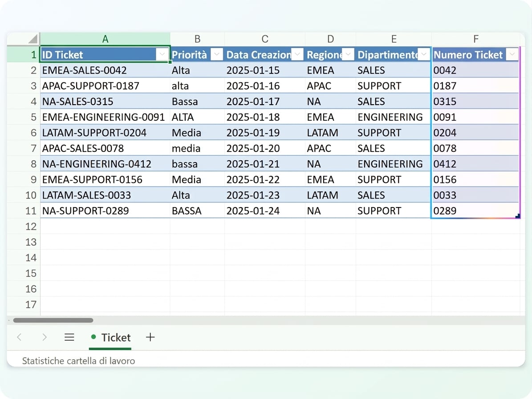This screenshot has height=399, width=532.
Task: Select column C header
Action: tap(264, 39)
